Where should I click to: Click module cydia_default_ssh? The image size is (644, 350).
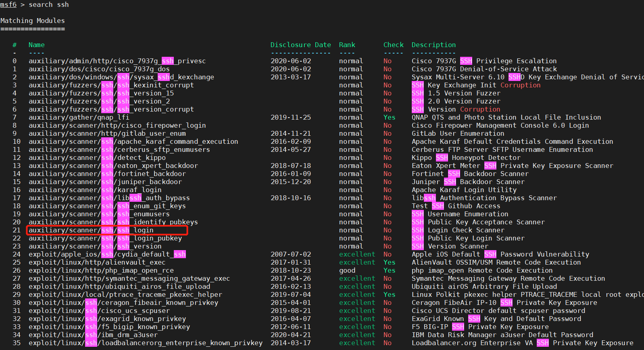tap(107, 254)
